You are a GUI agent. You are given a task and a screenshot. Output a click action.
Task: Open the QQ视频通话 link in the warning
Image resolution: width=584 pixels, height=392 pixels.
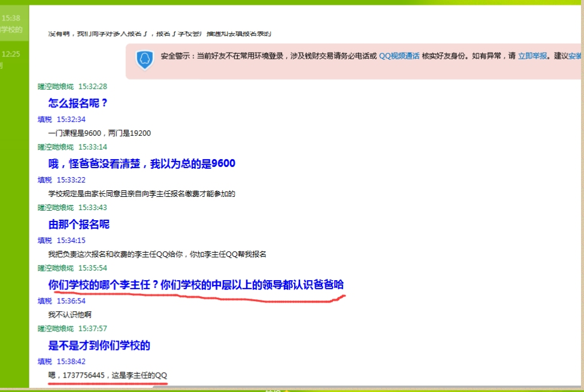point(399,56)
